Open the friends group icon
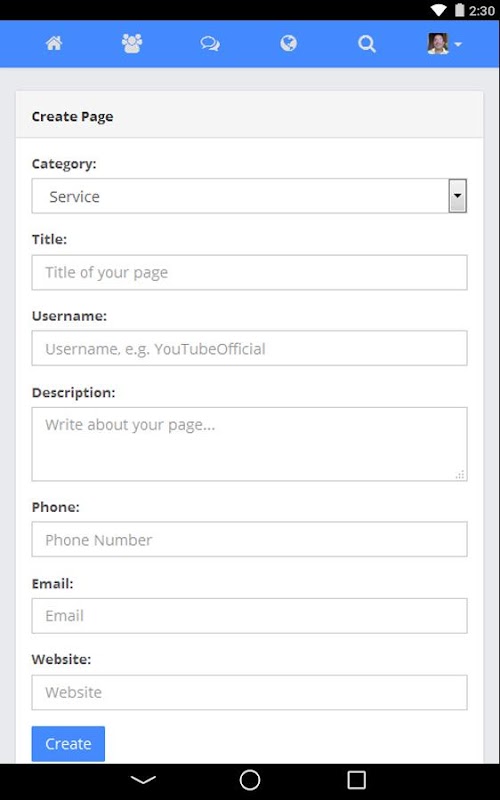This screenshot has height=800, width=500. coord(132,44)
